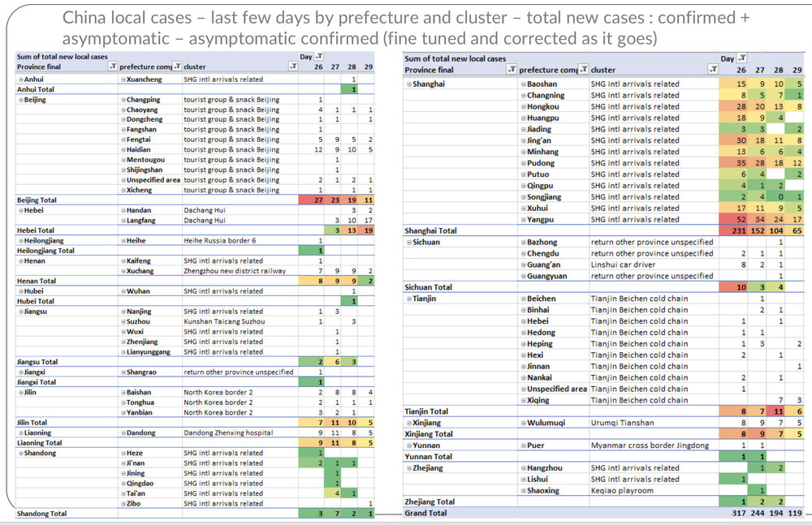Collapse the Beijing province group
Image resolution: width=812 pixels, height=525 pixels.
click(x=19, y=100)
